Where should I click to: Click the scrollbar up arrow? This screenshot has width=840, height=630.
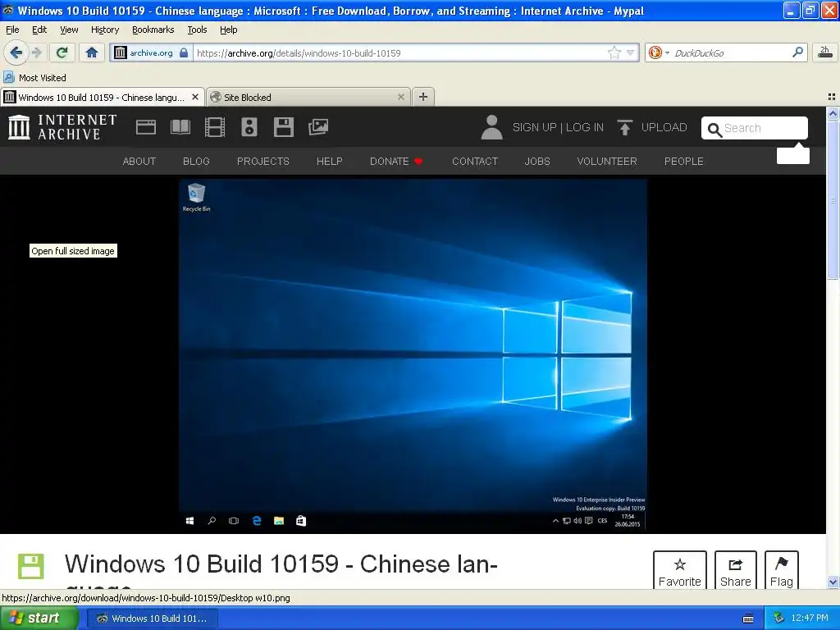coord(833,113)
